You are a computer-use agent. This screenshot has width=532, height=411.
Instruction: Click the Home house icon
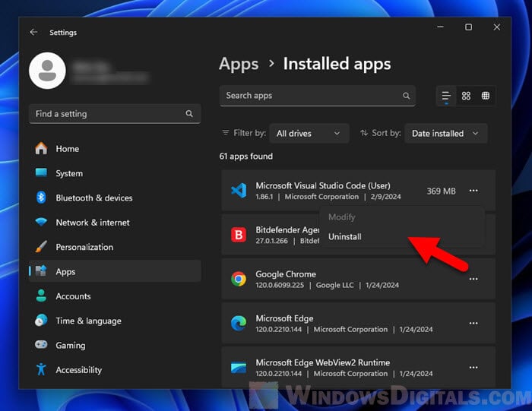coord(41,148)
